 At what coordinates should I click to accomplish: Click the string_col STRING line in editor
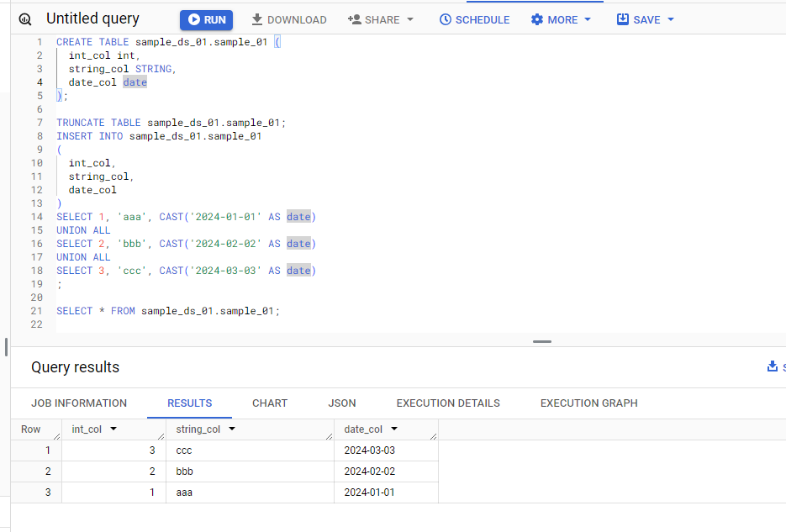point(123,69)
